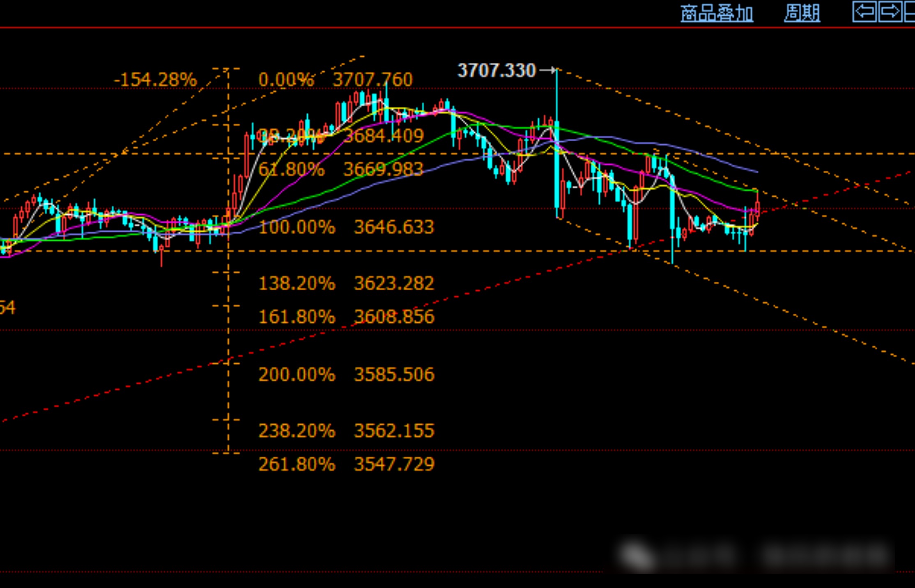915x588 pixels.
Task: Click the right arrow navigation icon
Action: point(890,11)
